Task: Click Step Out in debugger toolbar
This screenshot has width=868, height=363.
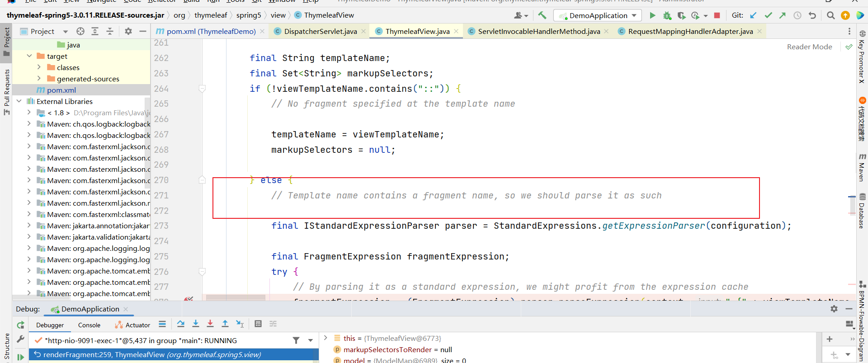Action: (x=225, y=324)
